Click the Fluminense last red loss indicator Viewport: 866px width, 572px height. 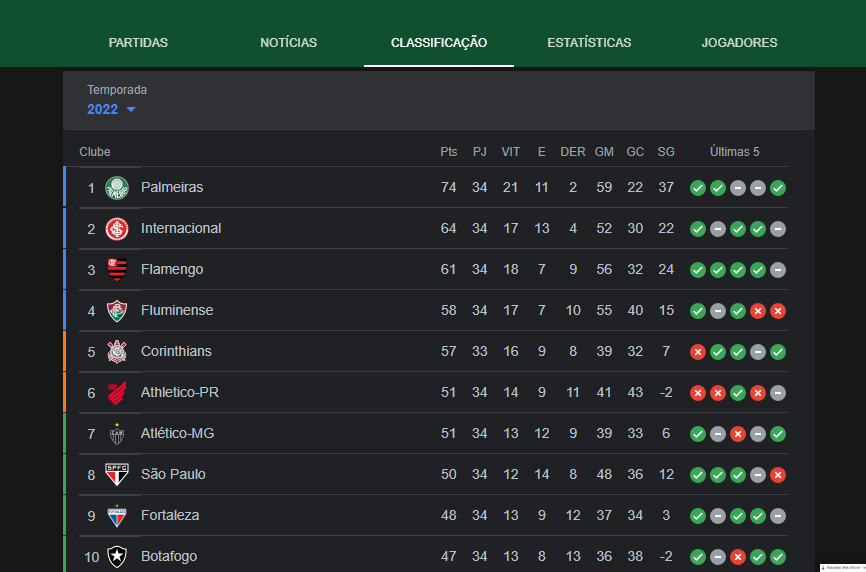click(778, 311)
